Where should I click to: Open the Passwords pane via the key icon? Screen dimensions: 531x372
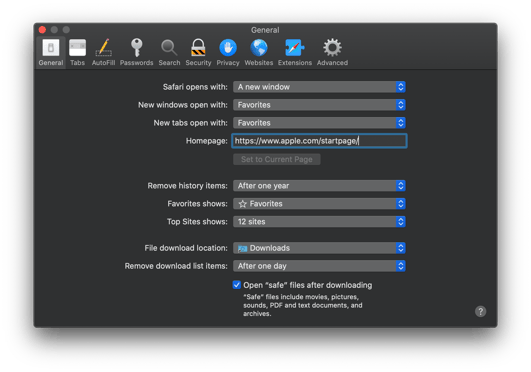tap(136, 53)
